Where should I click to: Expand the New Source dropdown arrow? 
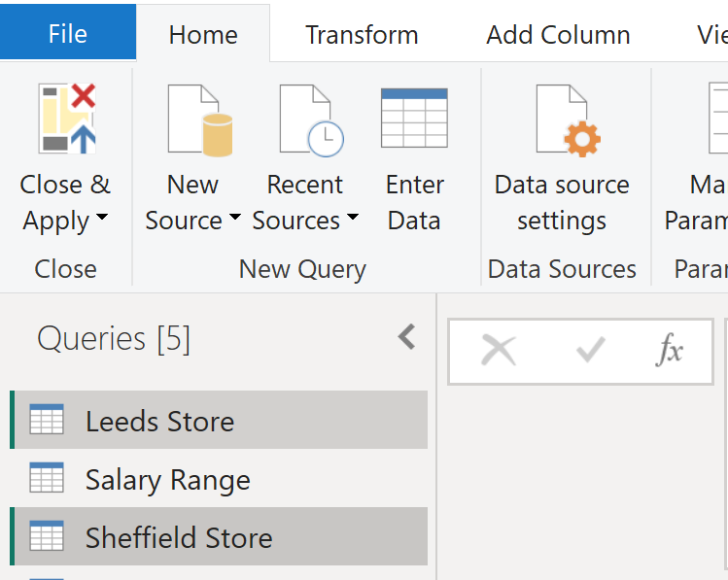[234, 220]
